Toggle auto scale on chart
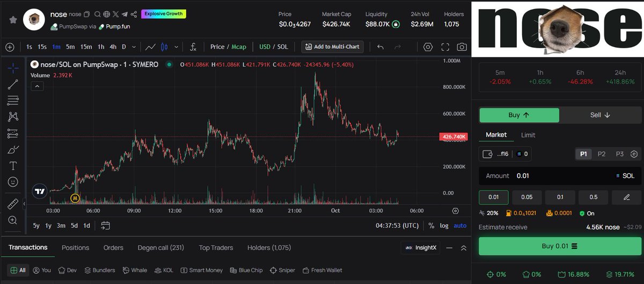Viewport: 644px width, 284px height. [460, 226]
